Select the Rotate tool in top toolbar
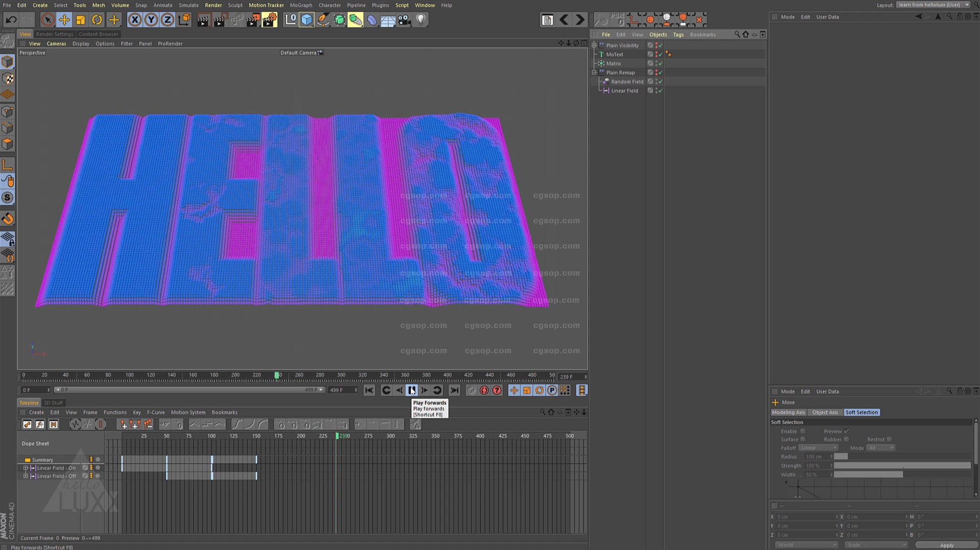 (97, 20)
